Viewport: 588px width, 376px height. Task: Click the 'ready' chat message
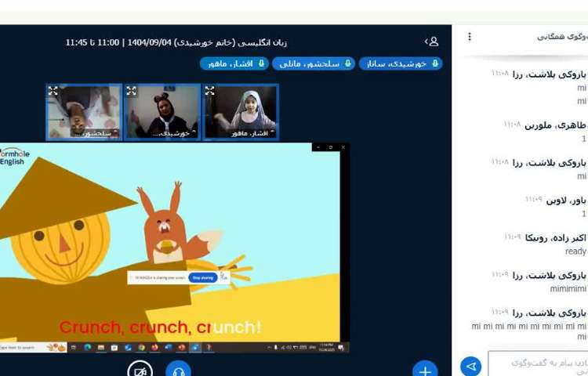(x=575, y=251)
